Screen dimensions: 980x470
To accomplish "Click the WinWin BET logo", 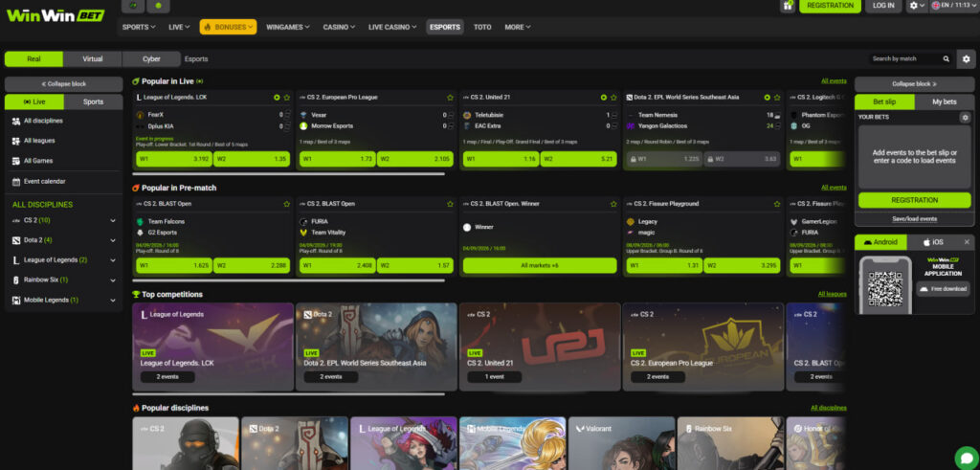I will point(55,15).
